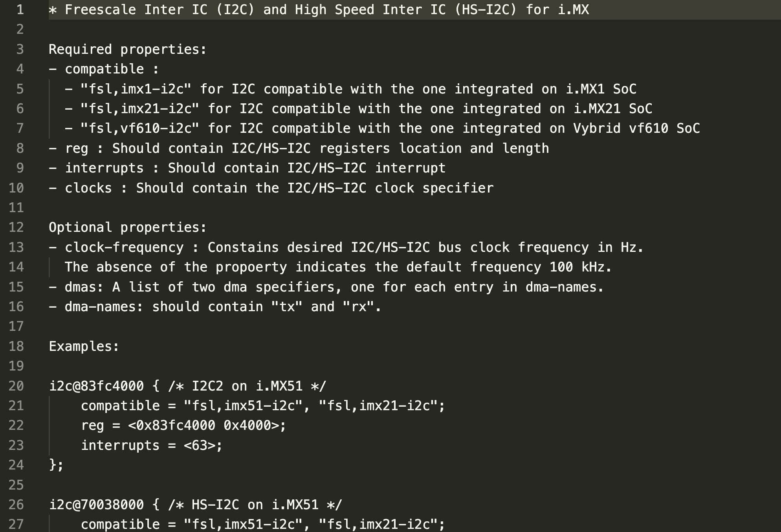The width and height of the screenshot is (781, 532).
Task: Click the "Examples:" line text
Action: pyautogui.click(x=84, y=347)
